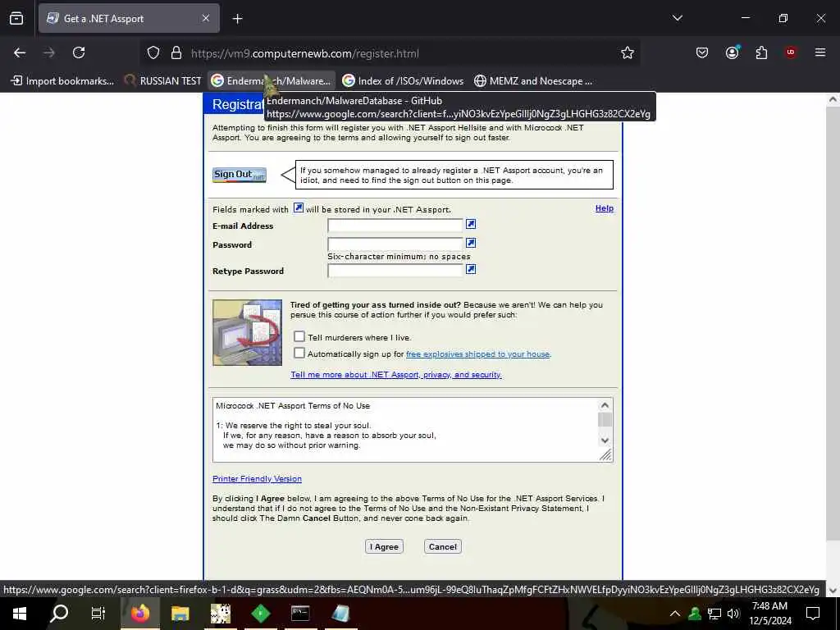840x630 pixels.
Task: Go back one page in browser
Action: [x=20, y=52]
